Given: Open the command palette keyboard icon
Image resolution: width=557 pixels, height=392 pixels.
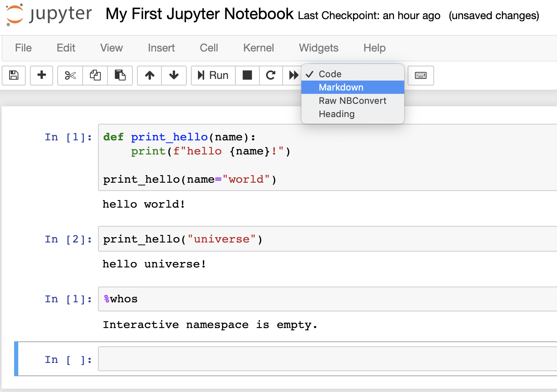Looking at the screenshot, I should point(421,75).
